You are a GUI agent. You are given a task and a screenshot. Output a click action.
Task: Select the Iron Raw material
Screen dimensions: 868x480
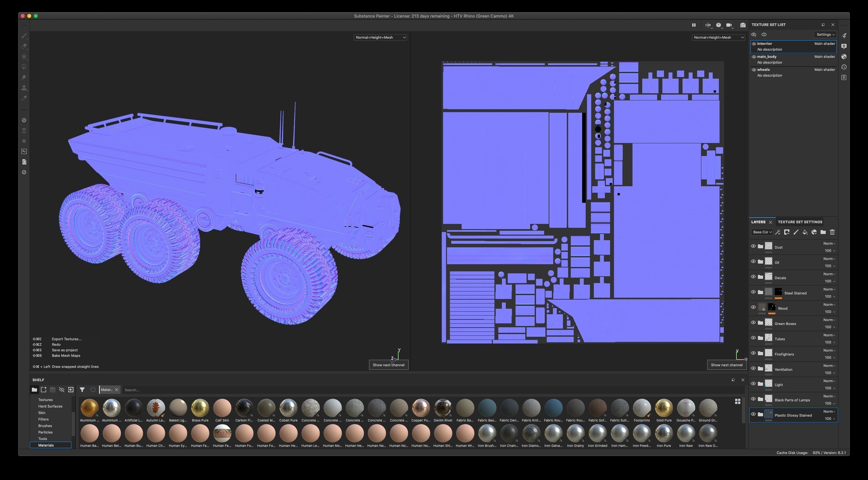pyautogui.click(x=686, y=435)
